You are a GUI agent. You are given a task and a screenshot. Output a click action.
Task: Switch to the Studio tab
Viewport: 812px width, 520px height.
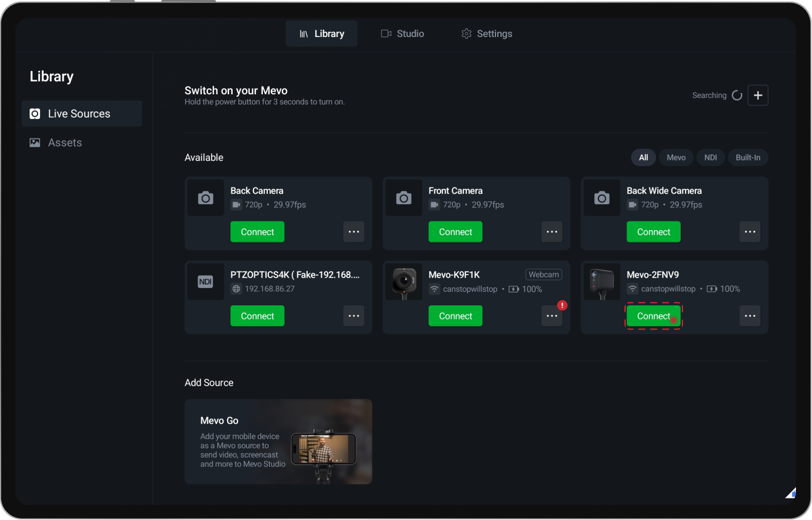coord(402,33)
